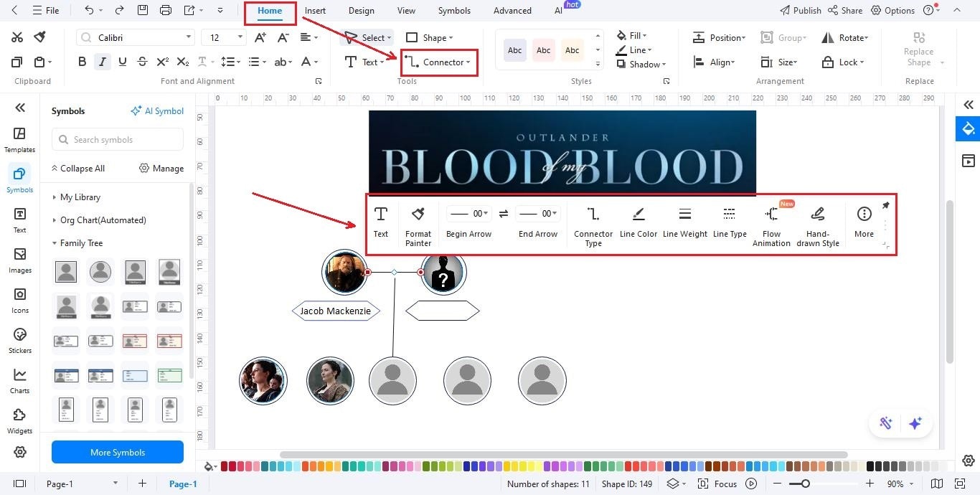Click the sparkle AI assistant button
The image size is (980, 495).
915,423
